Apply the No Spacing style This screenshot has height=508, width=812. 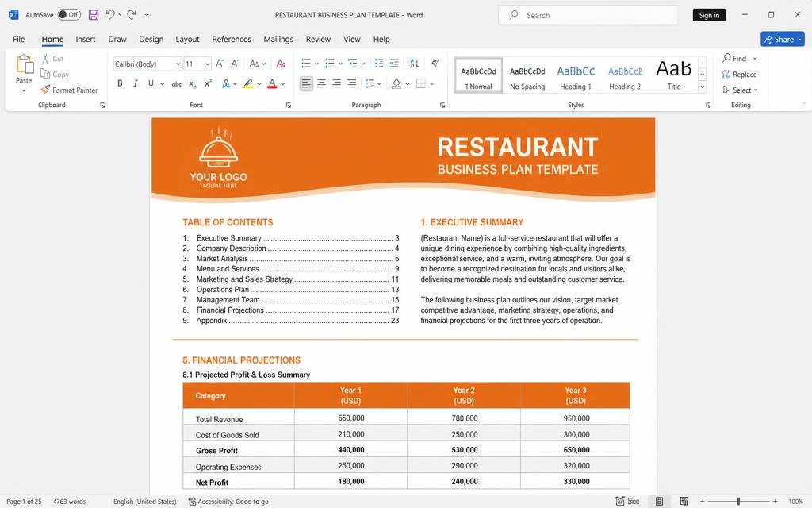point(527,75)
